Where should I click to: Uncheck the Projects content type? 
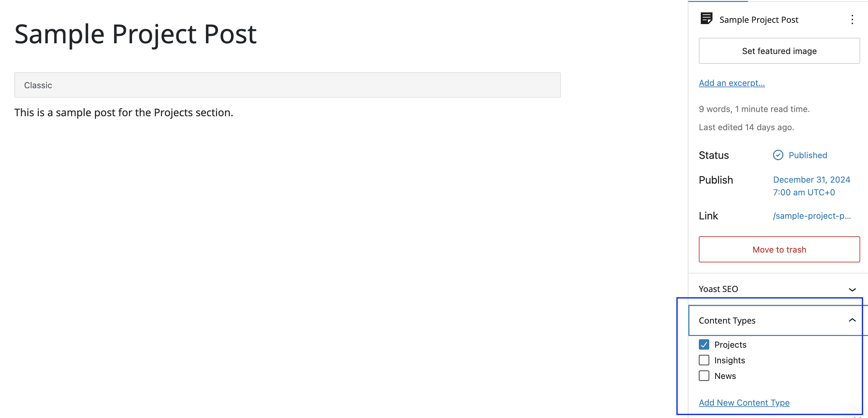click(704, 344)
